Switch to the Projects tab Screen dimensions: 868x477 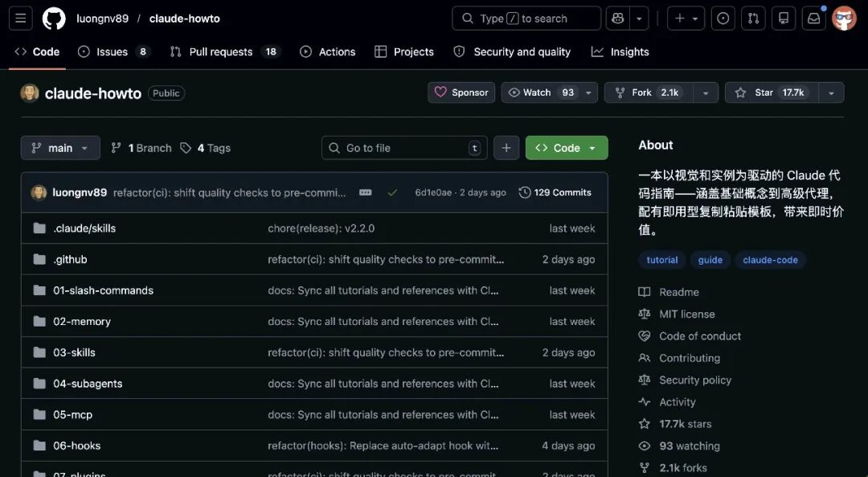click(x=404, y=51)
